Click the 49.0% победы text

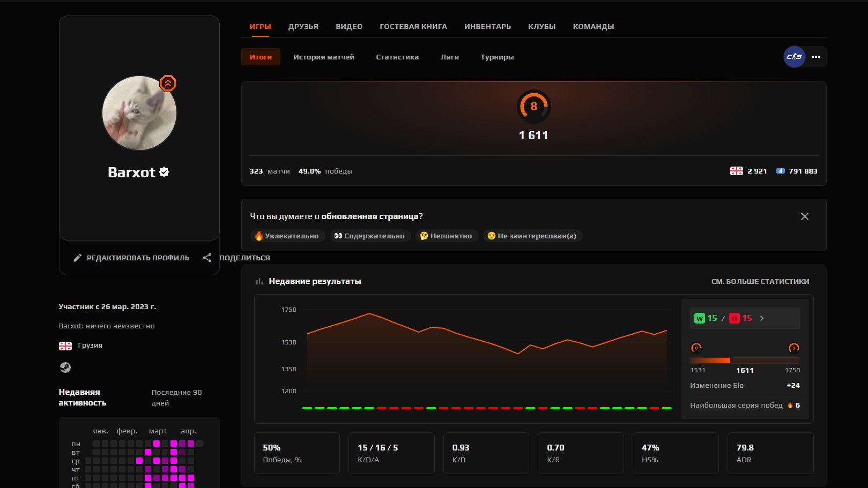click(325, 171)
